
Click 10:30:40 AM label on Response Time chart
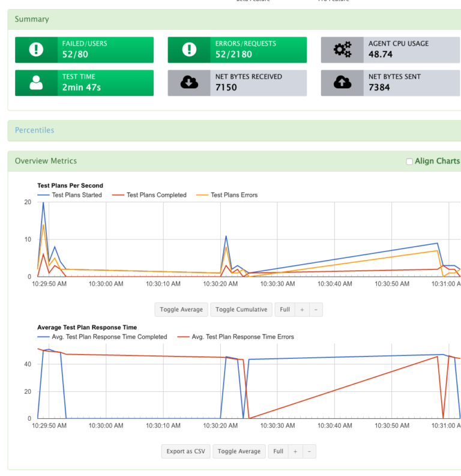(x=335, y=426)
